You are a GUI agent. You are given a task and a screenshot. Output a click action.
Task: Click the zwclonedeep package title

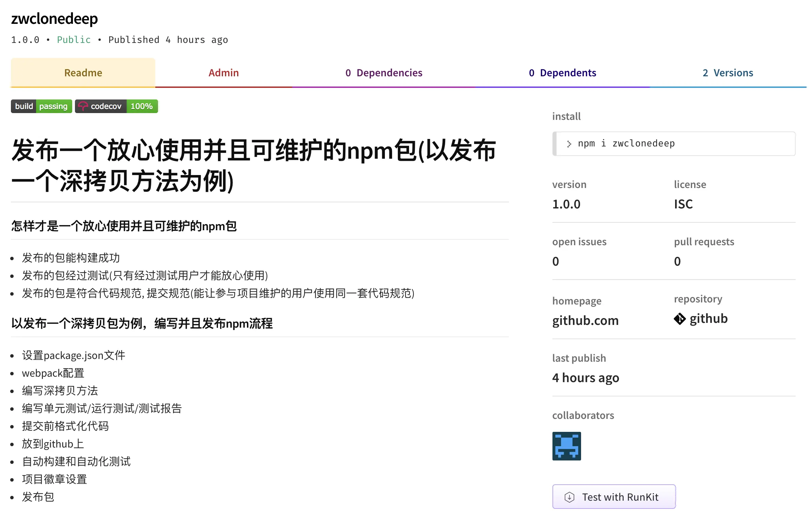click(x=54, y=19)
